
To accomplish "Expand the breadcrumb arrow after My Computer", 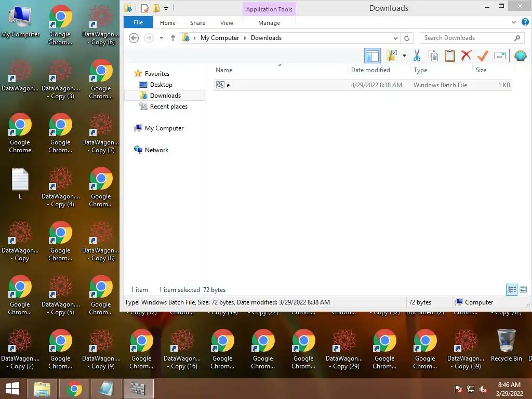I will click(245, 38).
